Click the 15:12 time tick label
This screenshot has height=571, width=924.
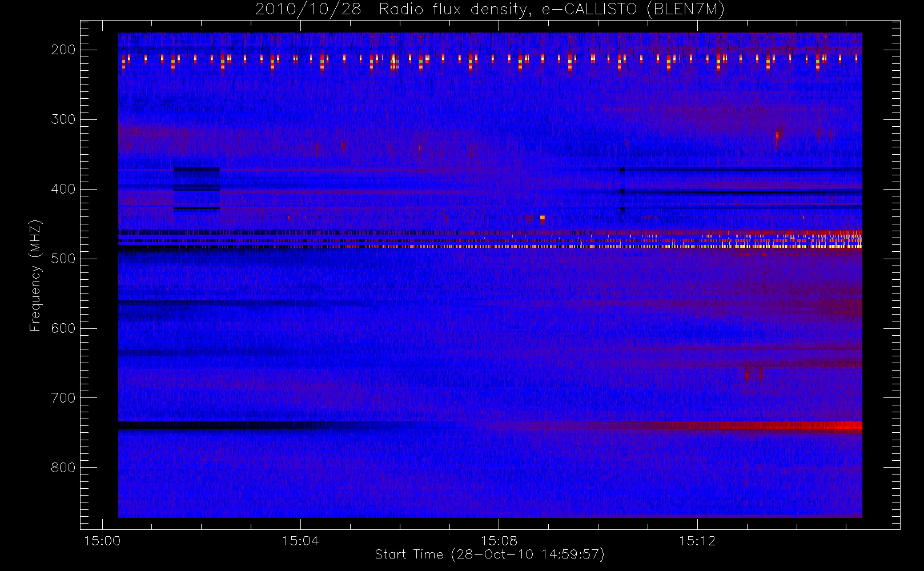[697, 541]
